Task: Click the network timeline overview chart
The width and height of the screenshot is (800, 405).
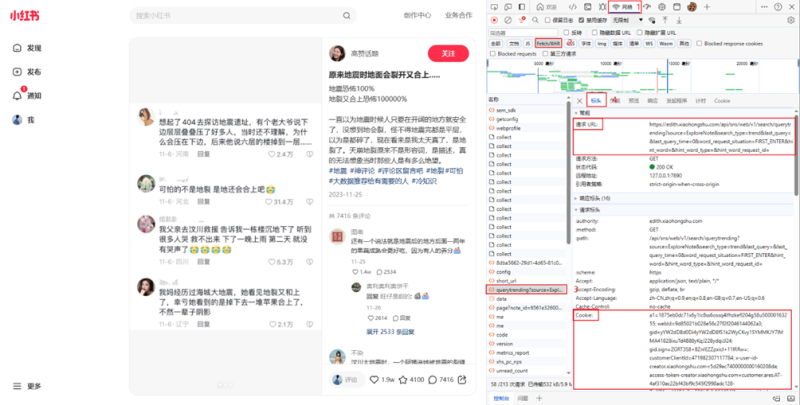Action: (643, 75)
